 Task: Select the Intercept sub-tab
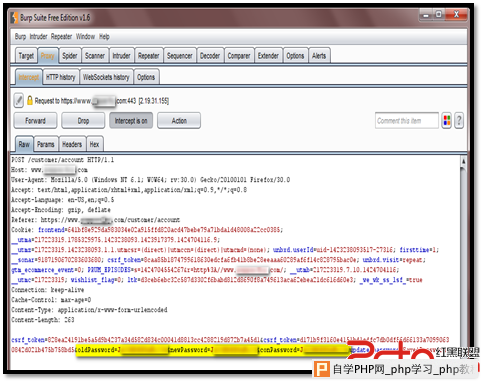pyautogui.click(x=29, y=77)
